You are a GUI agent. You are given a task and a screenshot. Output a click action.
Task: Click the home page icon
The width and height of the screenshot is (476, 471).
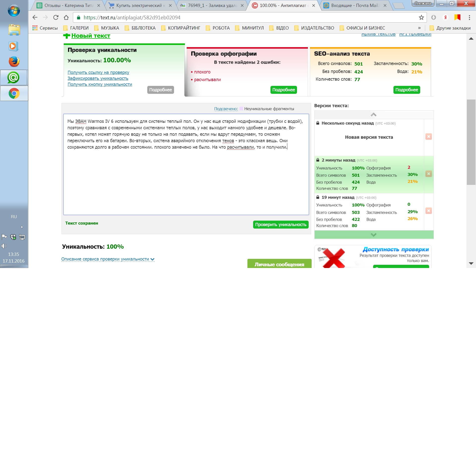(x=66, y=17)
